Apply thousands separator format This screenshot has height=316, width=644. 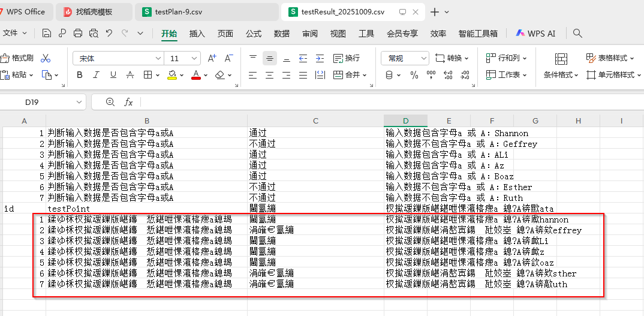[x=431, y=75]
